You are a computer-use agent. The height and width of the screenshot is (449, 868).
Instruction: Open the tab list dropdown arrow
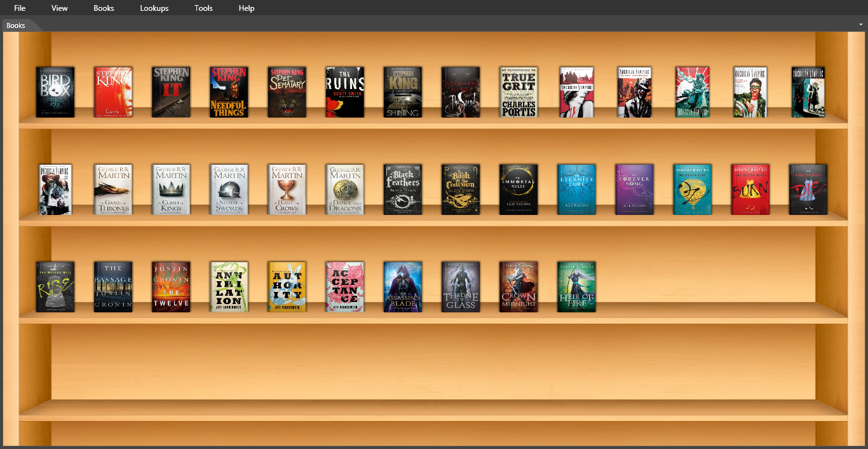click(x=861, y=25)
